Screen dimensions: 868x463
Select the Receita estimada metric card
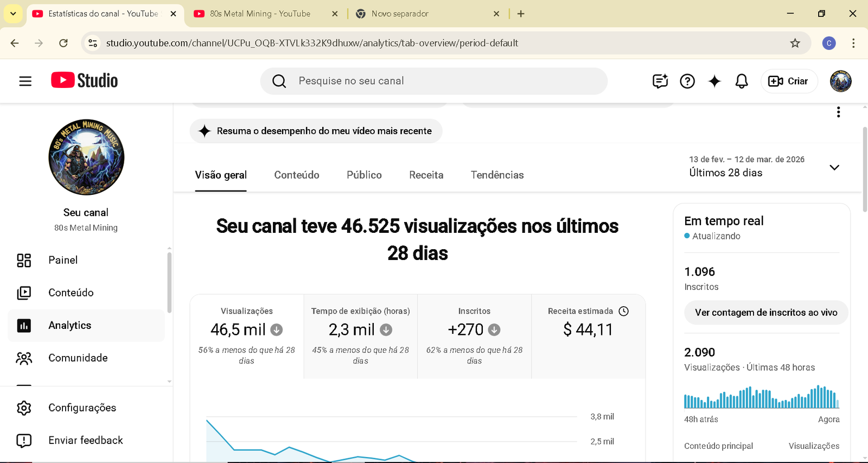point(588,336)
